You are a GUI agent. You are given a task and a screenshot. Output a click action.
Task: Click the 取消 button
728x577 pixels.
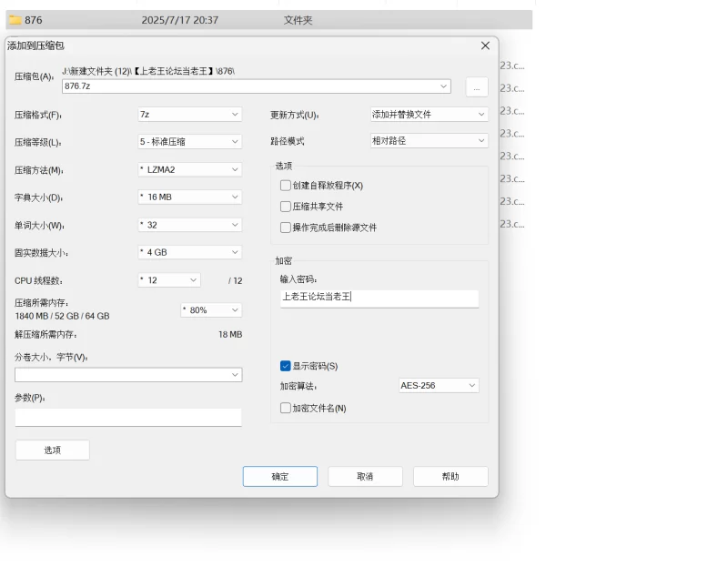(x=365, y=476)
